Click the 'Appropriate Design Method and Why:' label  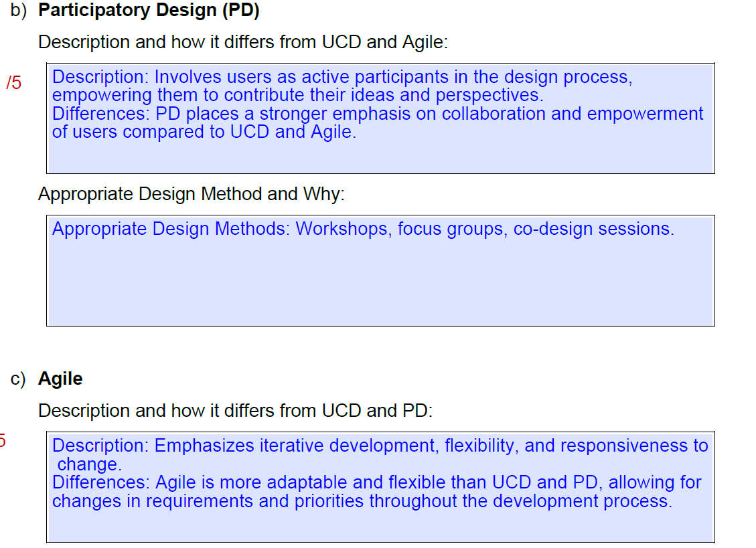tap(192, 194)
